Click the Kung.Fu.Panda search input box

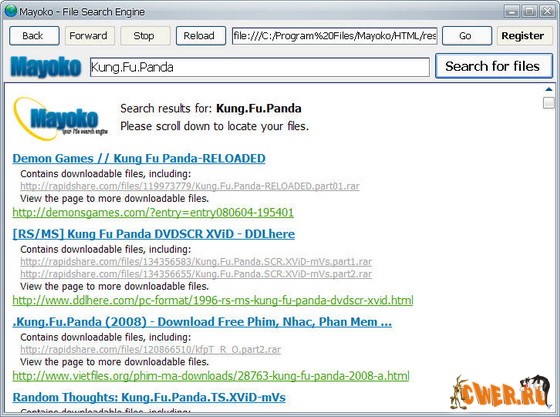pos(260,67)
